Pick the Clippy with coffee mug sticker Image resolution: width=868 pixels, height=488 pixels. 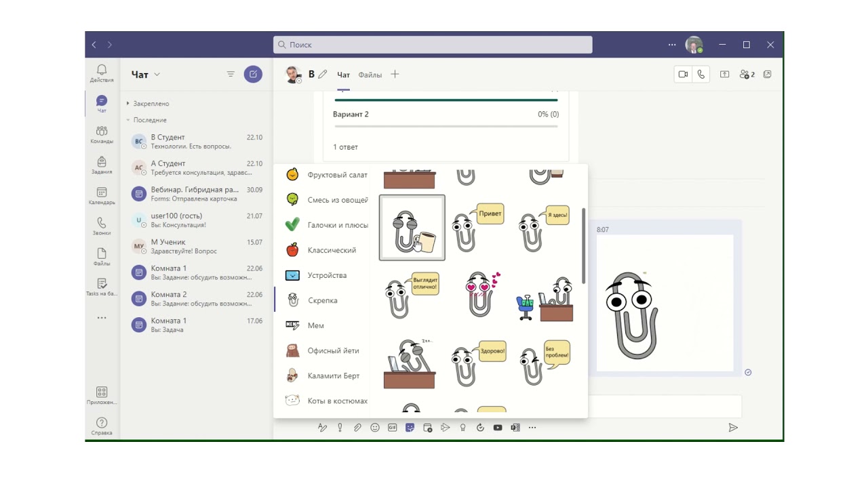click(x=412, y=228)
